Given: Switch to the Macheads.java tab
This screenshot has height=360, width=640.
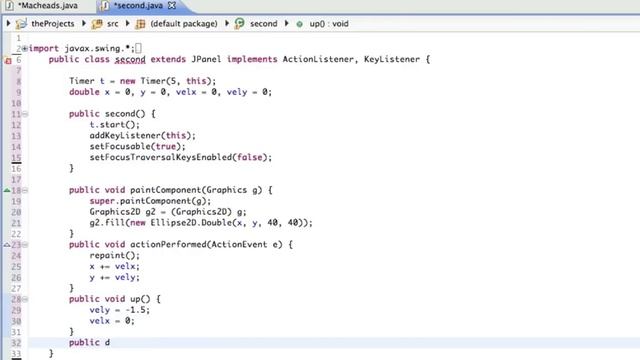Looking at the screenshot, I should click(47, 6).
